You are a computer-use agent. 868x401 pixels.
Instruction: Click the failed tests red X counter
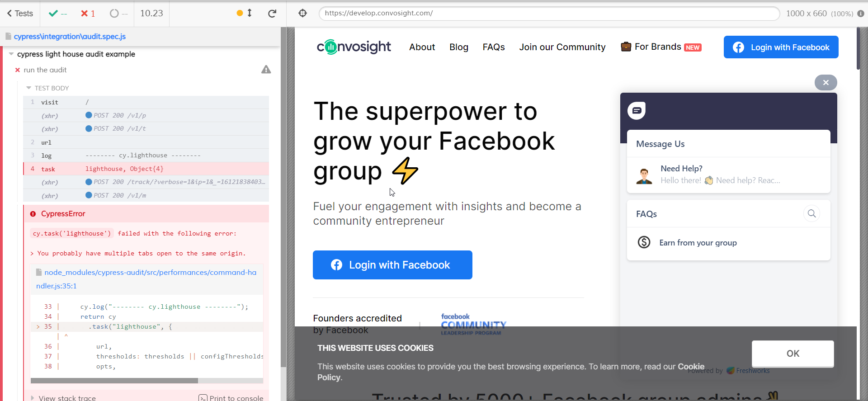coord(88,14)
